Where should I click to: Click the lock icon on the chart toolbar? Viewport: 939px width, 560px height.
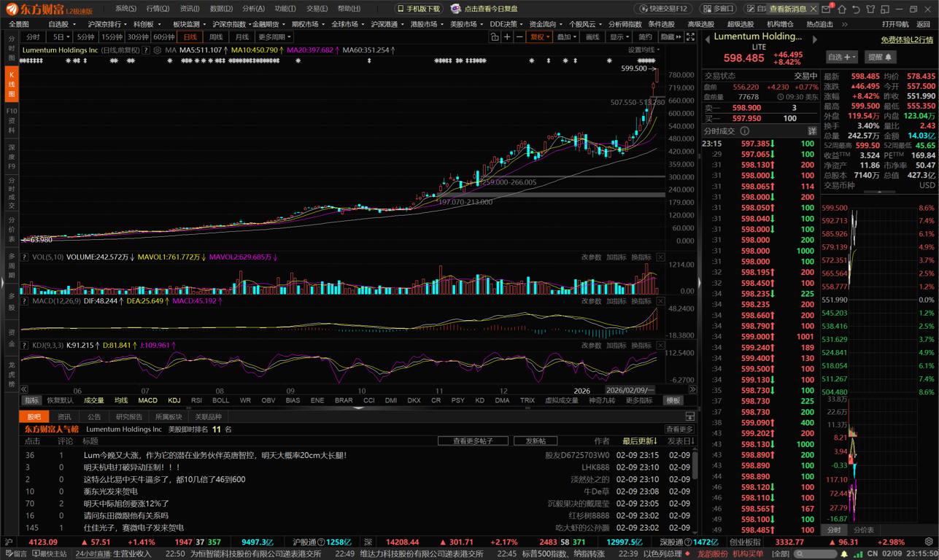[495, 37]
